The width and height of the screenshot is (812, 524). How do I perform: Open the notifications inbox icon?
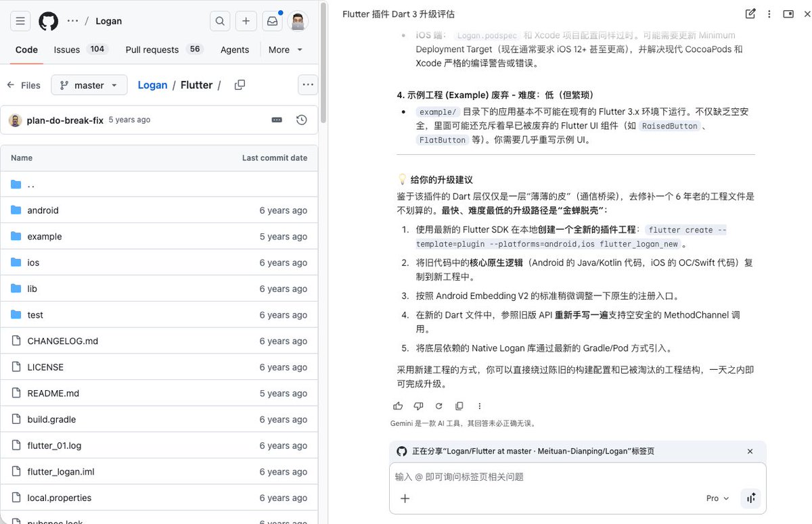[272, 21]
